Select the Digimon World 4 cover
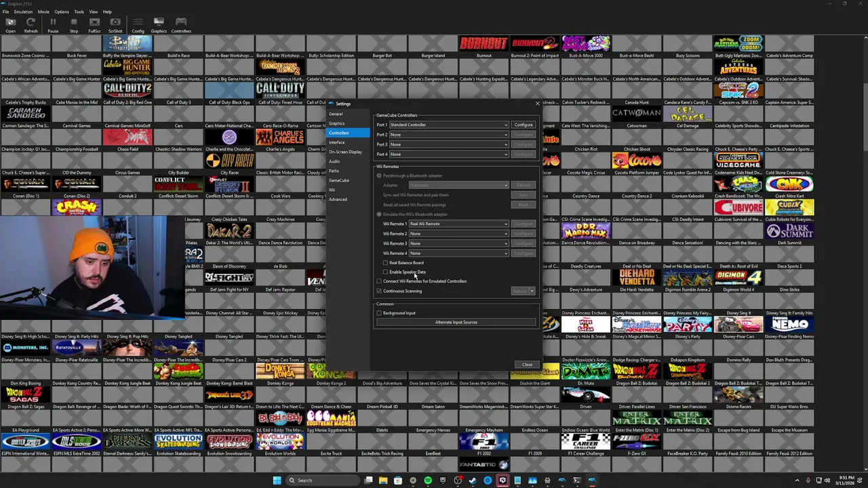The height and width of the screenshot is (488, 868). coord(738,277)
